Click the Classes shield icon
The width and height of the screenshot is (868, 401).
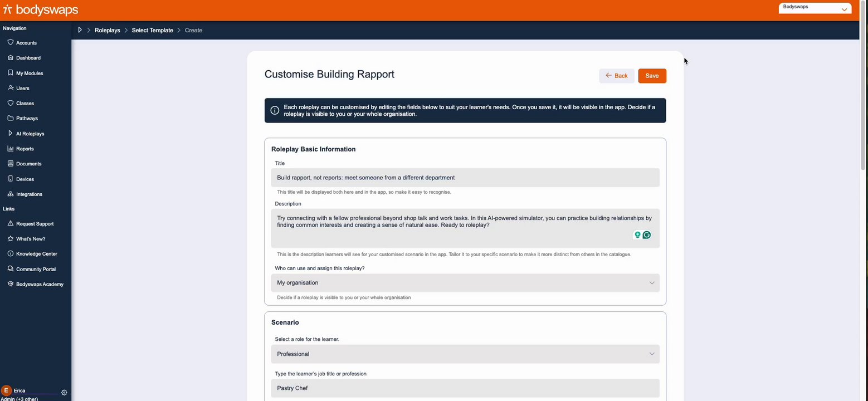click(11, 103)
